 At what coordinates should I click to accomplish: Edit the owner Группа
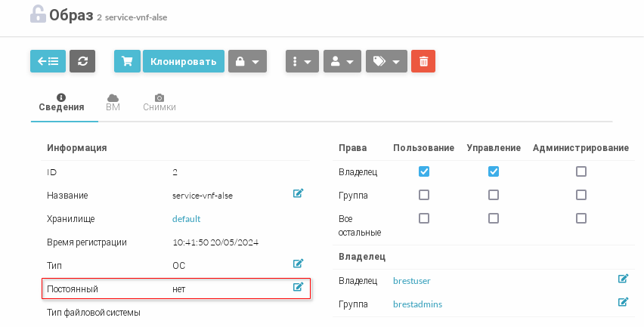pyautogui.click(x=623, y=302)
